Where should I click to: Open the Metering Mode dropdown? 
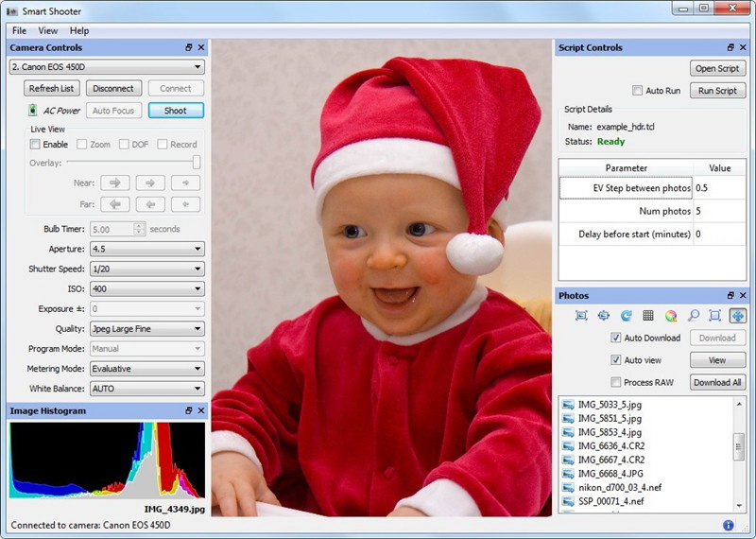click(147, 369)
